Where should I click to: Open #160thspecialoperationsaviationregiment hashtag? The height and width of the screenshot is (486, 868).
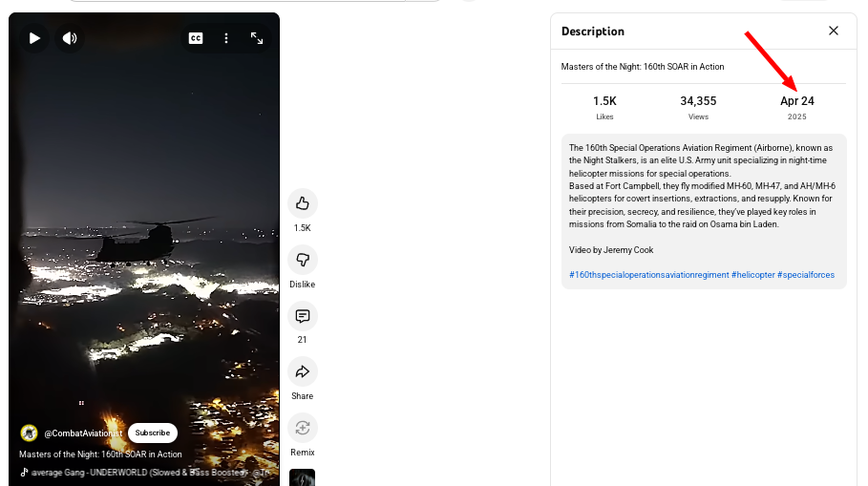click(648, 275)
